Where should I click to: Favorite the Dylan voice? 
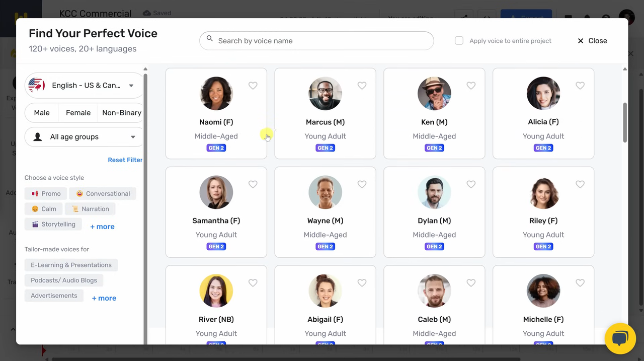471,184
